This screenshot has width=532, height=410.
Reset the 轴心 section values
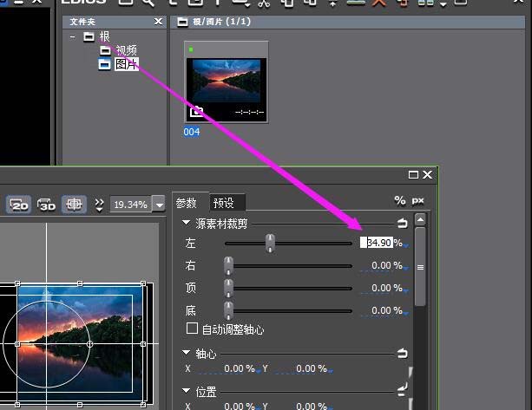403,353
